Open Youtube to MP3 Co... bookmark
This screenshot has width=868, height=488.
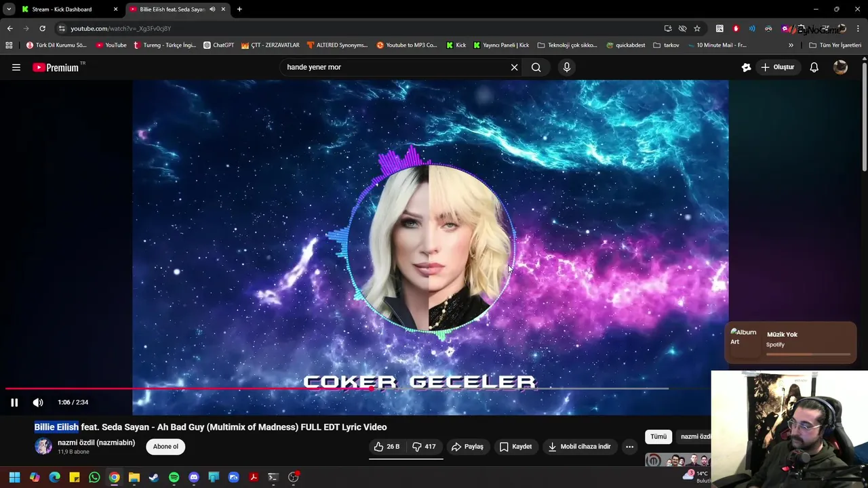[x=407, y=45]
